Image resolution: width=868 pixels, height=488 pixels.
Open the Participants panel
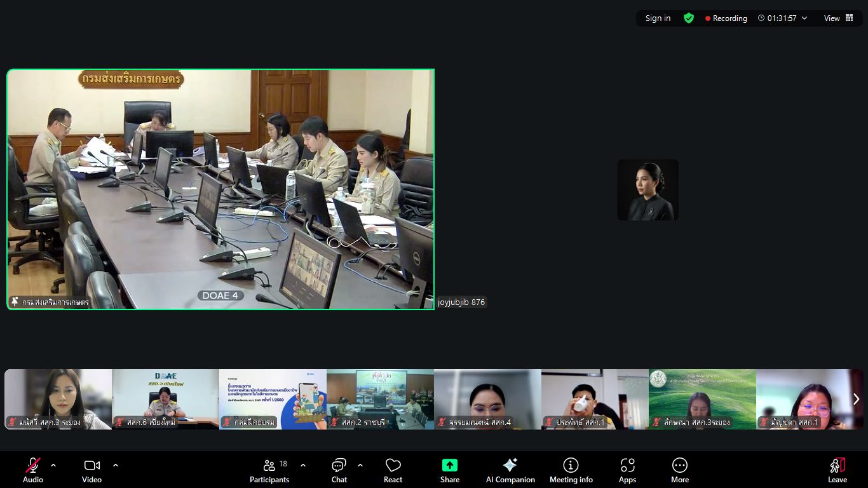point(269,470)
